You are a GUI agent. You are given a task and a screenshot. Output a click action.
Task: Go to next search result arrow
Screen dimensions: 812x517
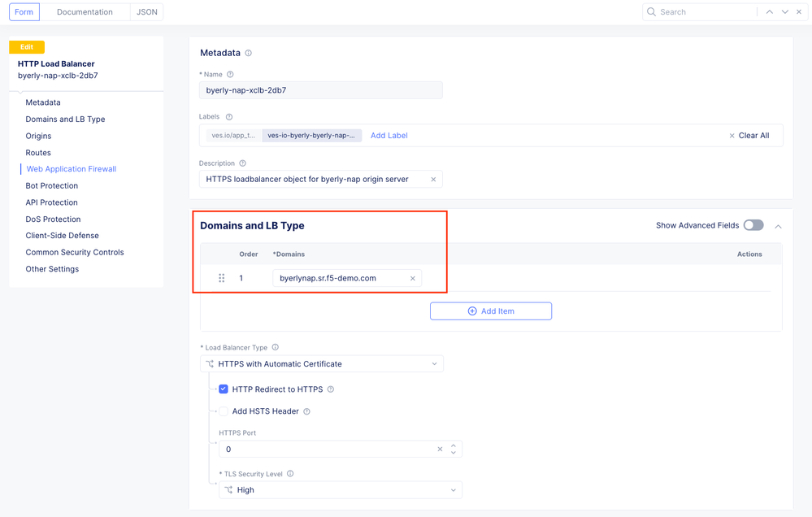pyautogui.click(x=785, y=12)
